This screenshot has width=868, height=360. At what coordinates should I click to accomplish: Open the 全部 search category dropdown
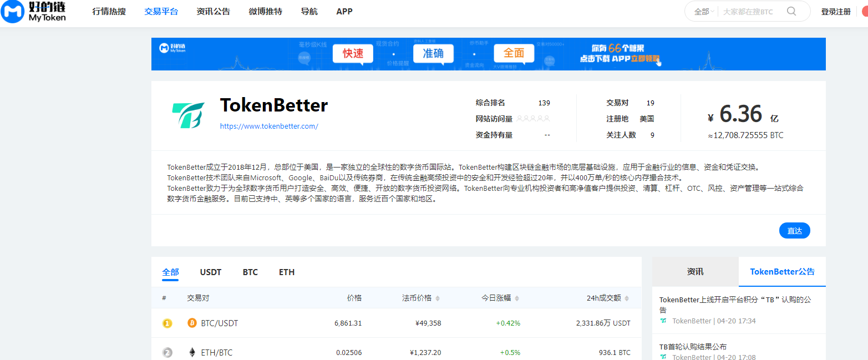click(703, 12)
